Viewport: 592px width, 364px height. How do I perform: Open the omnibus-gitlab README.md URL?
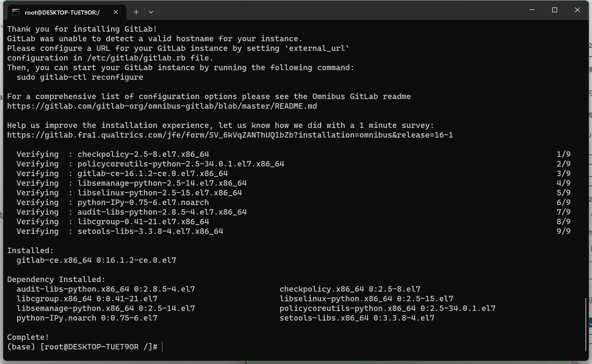pos(162,106)
